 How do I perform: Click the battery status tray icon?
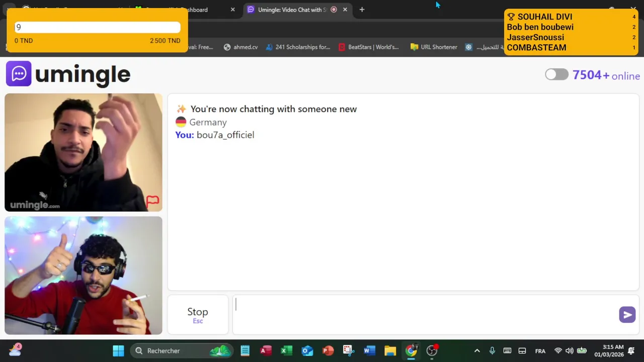coord(582,351)
